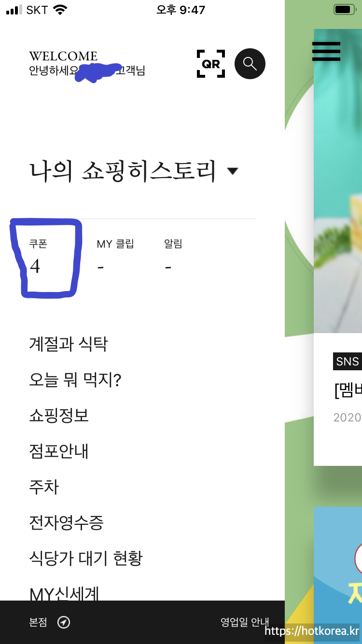Viewport: 362px width, 644px height.
Task: Tap the hamburger menu icon
Action: (x=326, y=51)
